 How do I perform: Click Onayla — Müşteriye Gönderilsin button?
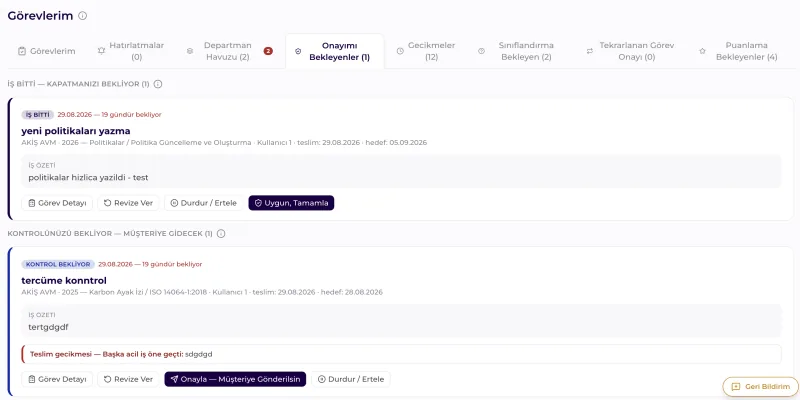235,379
